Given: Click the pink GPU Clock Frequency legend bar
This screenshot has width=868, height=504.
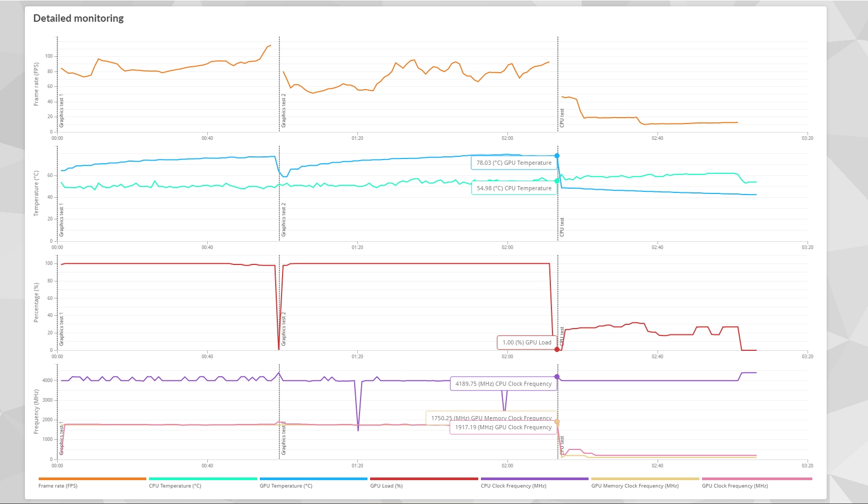Looking at the screenshot, I should click(x=757, y=479).
